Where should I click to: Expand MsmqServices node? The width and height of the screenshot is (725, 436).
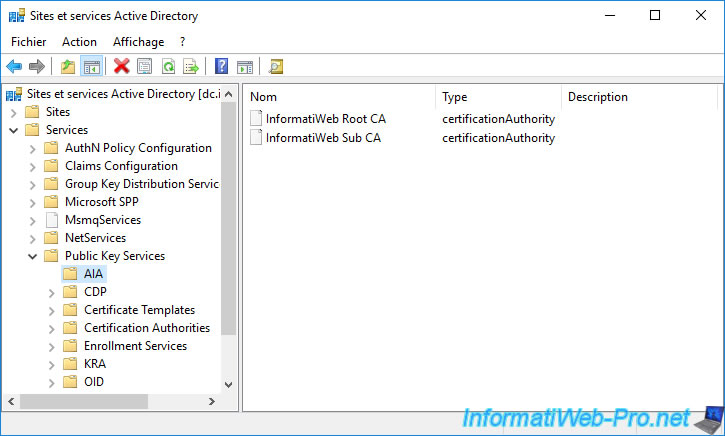(x=32, y=221)
